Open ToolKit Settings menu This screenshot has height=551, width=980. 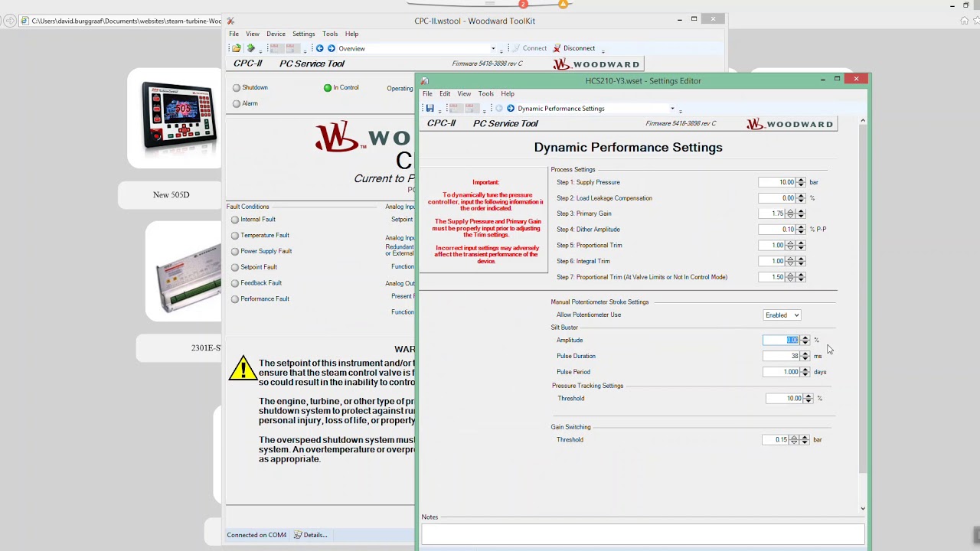click(x=303, y=34)
